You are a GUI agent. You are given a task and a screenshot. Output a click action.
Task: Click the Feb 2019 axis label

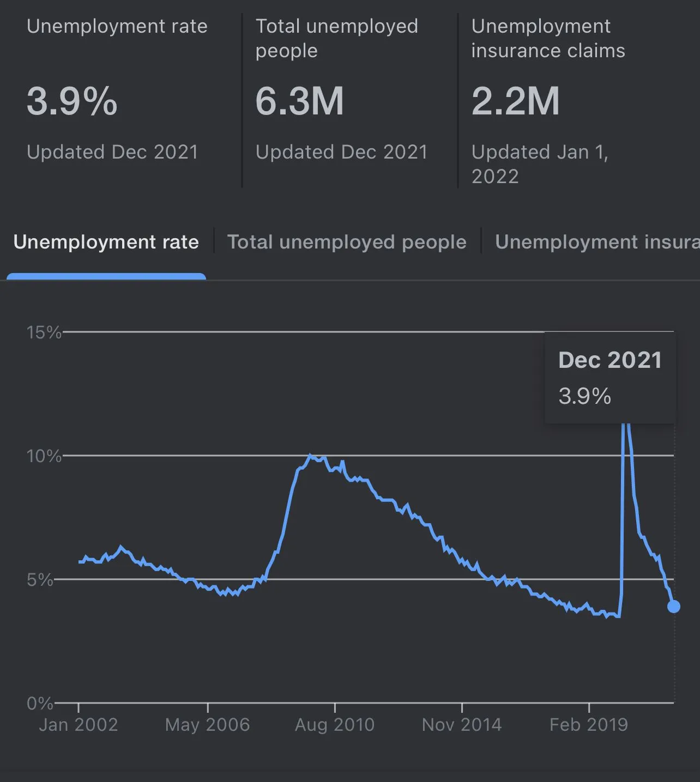[x=589, y=725]
